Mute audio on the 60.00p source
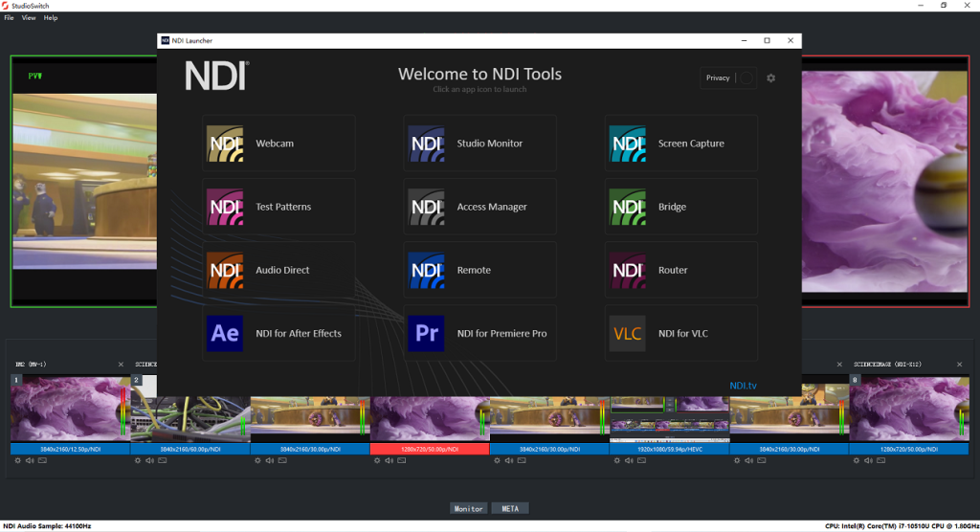980x532 pixels. tap(150, 461)
